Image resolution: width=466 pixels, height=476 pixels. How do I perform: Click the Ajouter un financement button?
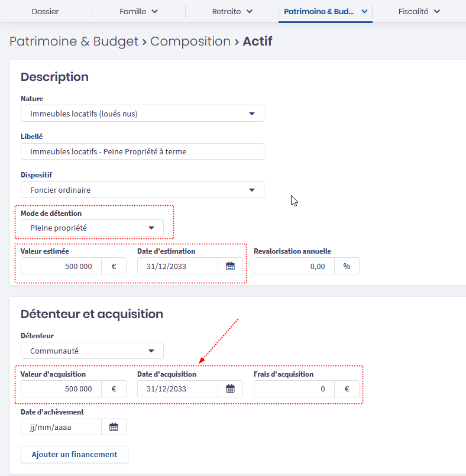75,454
